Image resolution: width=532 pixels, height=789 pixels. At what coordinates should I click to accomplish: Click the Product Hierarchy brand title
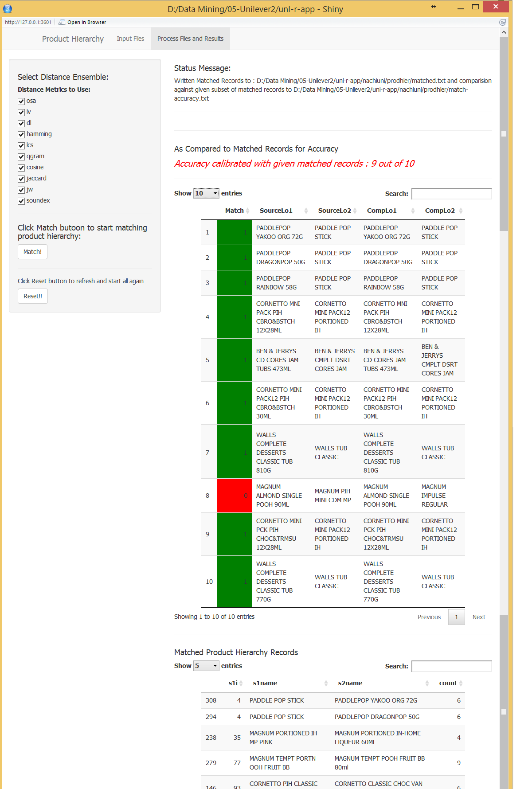[73, 39]
